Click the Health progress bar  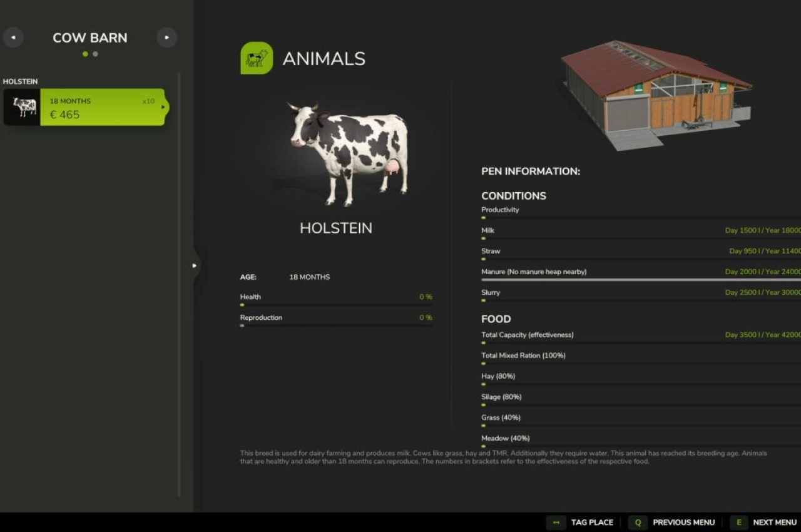click(336, 304)
